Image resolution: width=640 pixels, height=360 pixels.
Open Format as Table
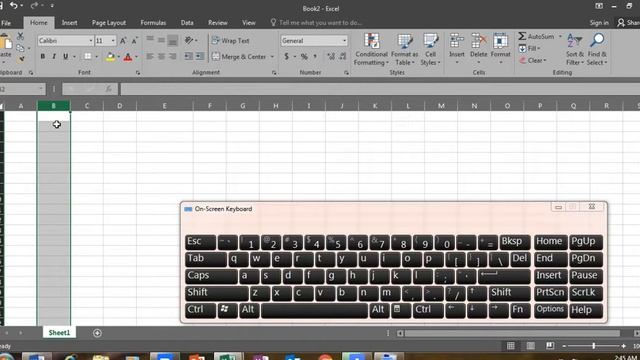click(x=404, y=49)
